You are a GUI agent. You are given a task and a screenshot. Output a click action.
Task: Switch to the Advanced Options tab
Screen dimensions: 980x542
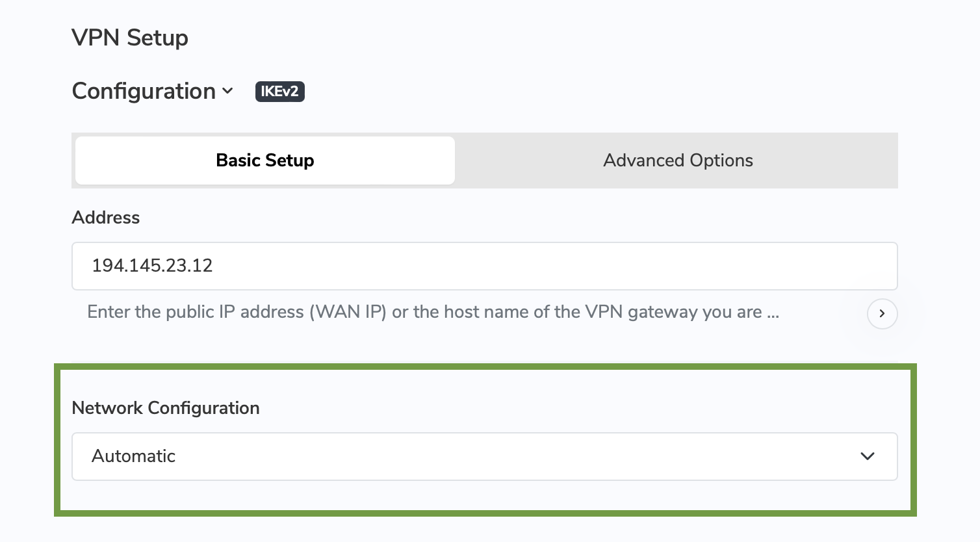(x=678, y=160)
